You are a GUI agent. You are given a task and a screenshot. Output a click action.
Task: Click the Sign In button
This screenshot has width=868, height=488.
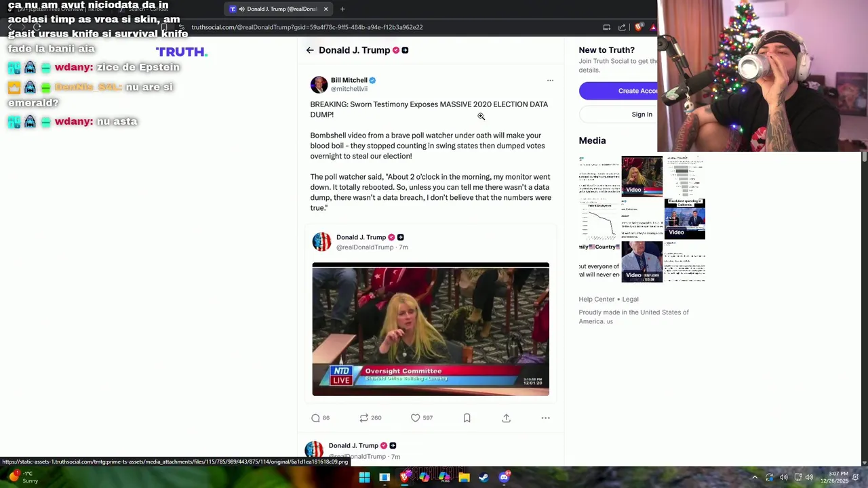(x=618, y=115)
